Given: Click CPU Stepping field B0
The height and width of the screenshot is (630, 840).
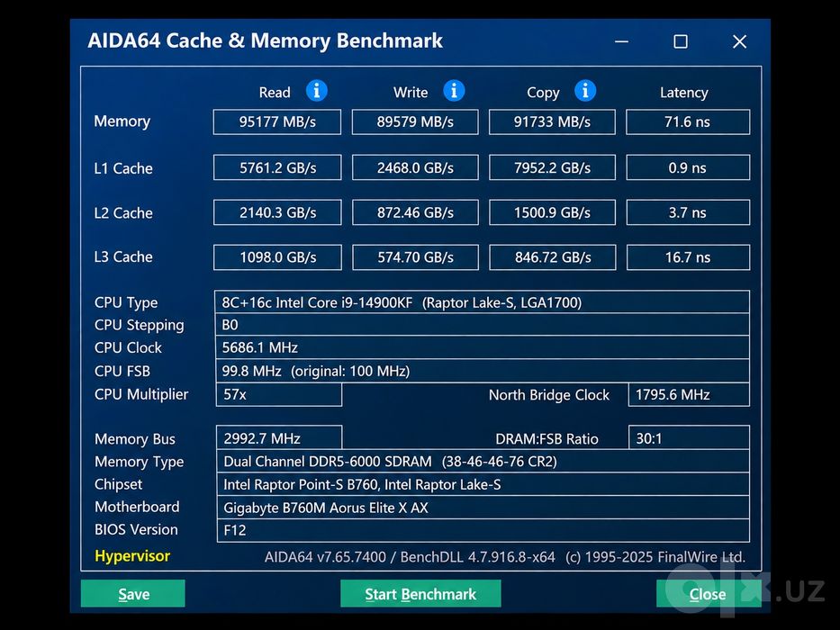Looking at the screenshot, I should (x=482, y=325).
